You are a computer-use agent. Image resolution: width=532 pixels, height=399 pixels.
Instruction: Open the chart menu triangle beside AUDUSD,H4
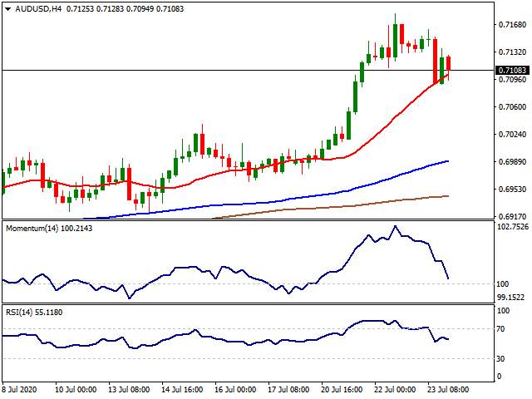[7, 9]
